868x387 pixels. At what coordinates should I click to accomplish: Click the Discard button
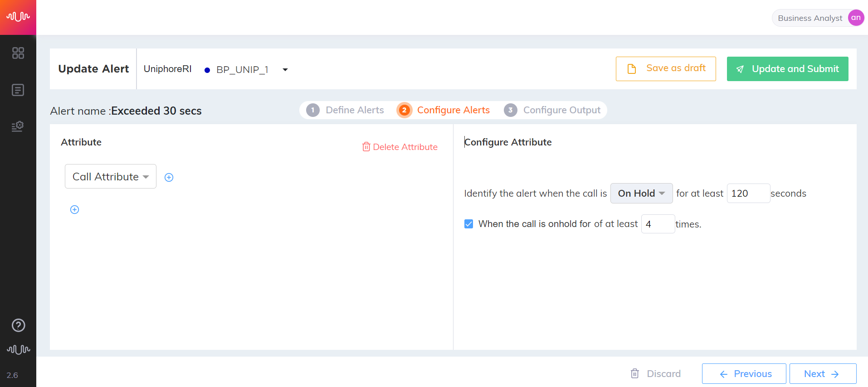point(656,374)
